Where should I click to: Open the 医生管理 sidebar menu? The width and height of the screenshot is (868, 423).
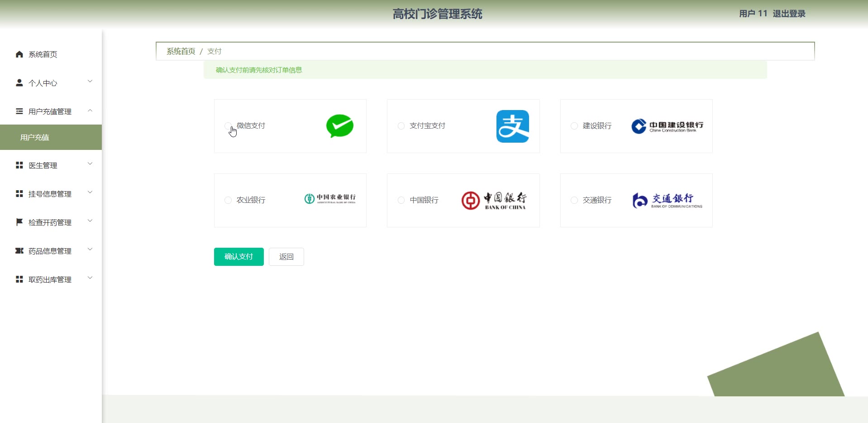click(51, 165)
